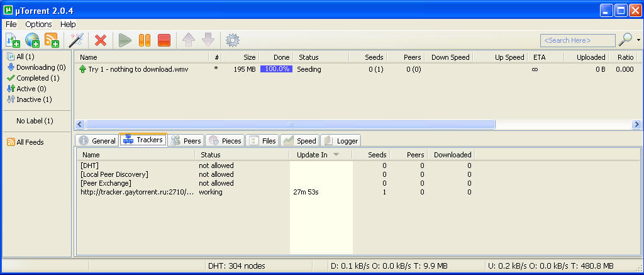Click the Add Torrent toolbar icon
Image resolution: width=644 pixels, height=275 pixels.
(13, 40)
